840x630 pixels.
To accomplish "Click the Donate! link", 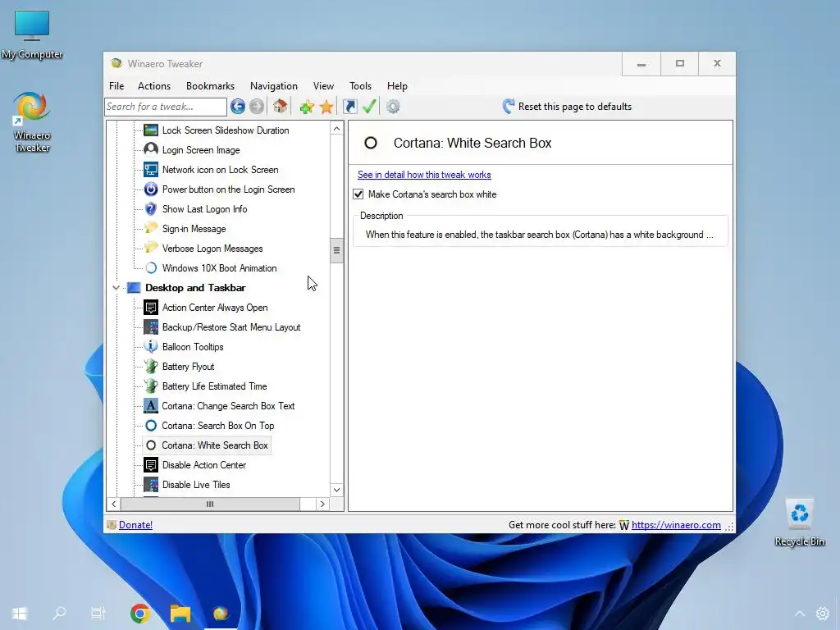I will tap(135, 525).
